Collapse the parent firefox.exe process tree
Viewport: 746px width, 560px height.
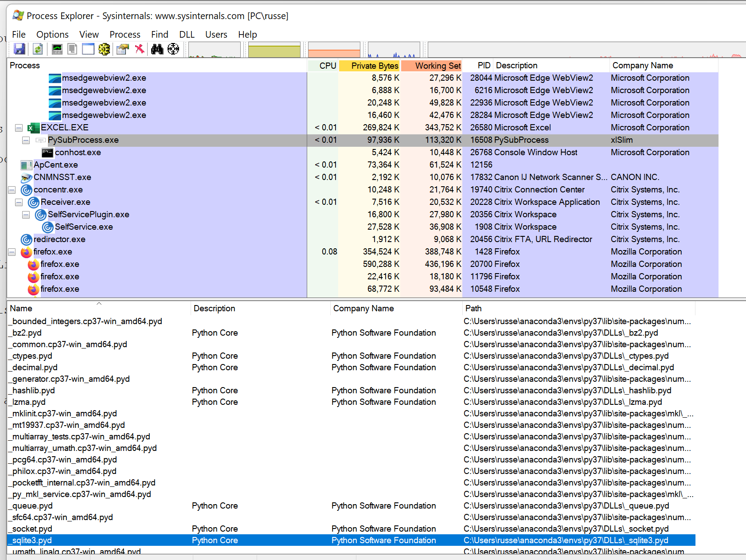pyautogui.click(x=12, y=252)
